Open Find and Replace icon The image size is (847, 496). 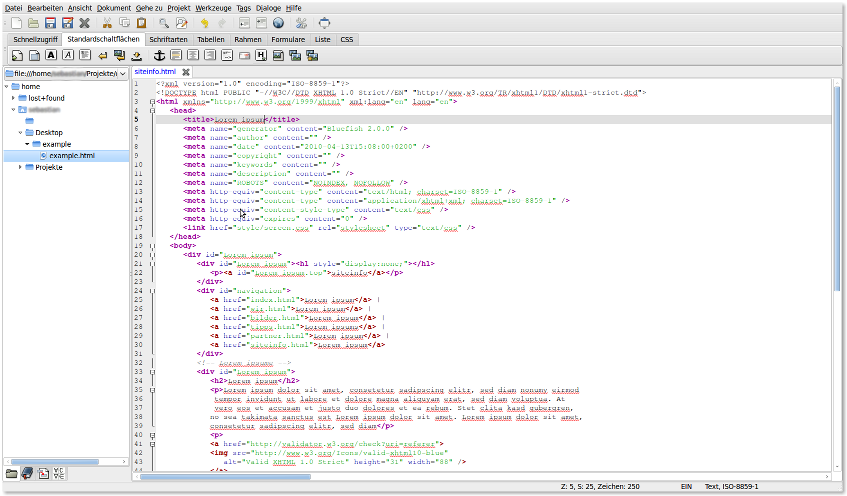(x=182, y=23)
